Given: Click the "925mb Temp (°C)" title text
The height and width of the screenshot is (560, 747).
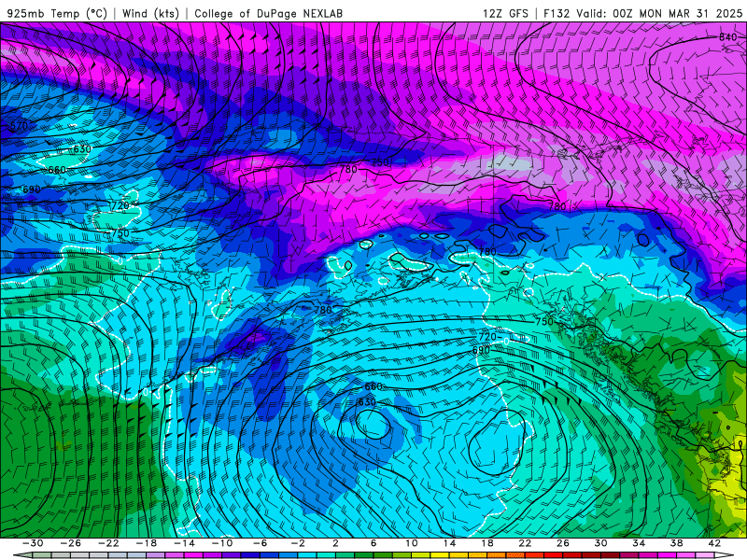Looking at the screenshot, I should [58, 13].
